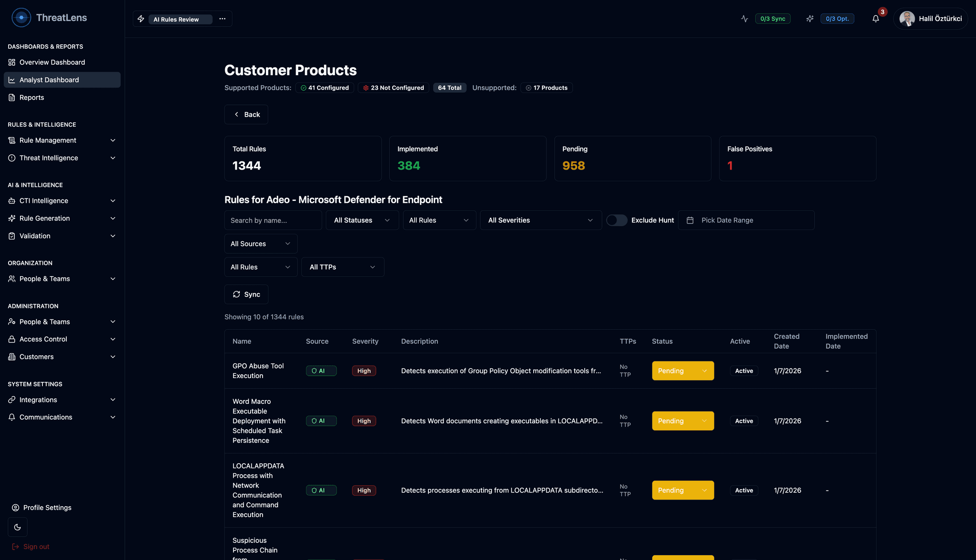Click the 0/3 Sync status badge
This screenshot has width=976, height=560.
[x=773, y=19]
